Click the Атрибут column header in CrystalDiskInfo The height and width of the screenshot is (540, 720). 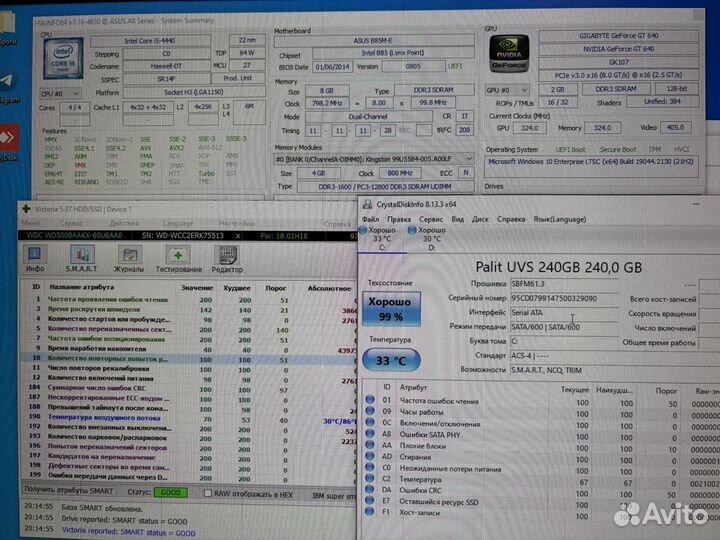coord(413,388)
